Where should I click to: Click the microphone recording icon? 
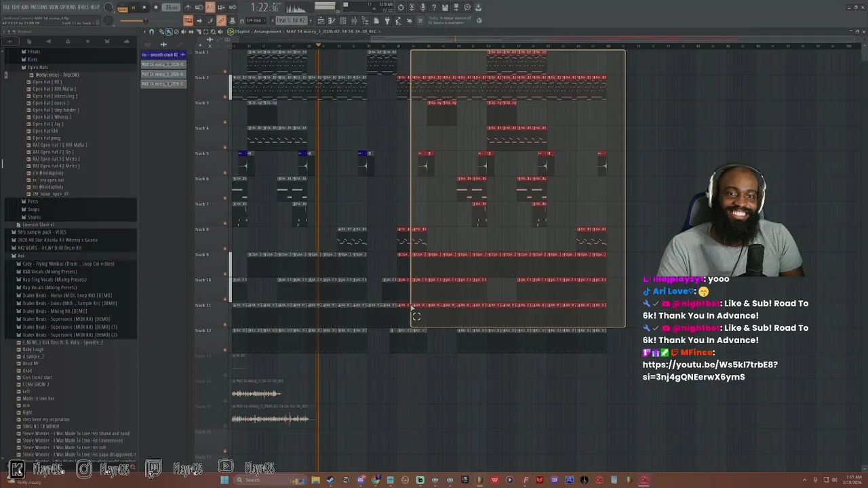(x=422, y=7)
